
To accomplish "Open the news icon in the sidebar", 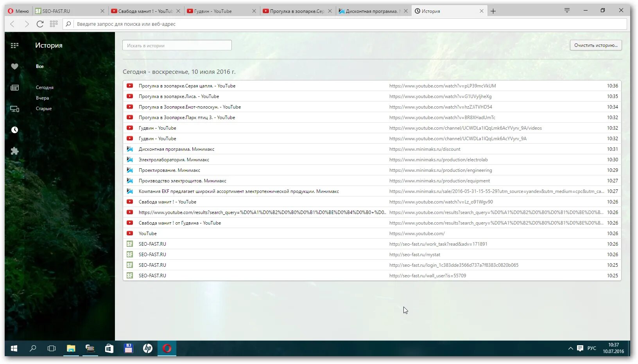I will [14, 87].
